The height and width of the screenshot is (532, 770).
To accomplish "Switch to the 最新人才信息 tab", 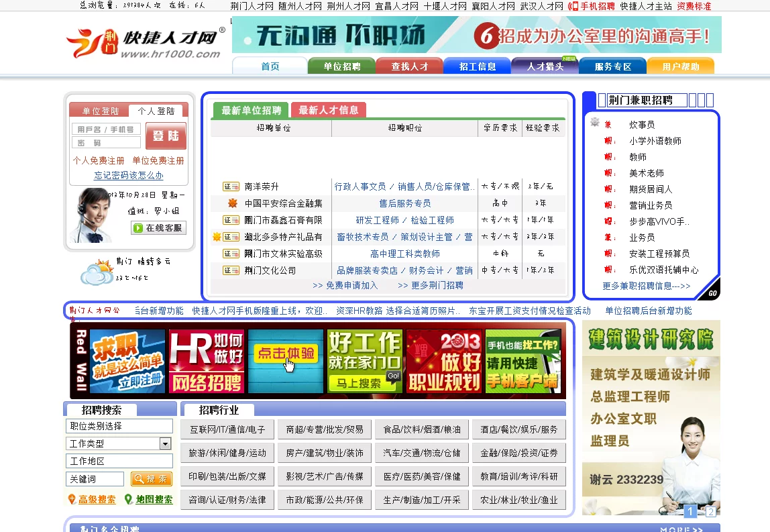I will 328,110.
